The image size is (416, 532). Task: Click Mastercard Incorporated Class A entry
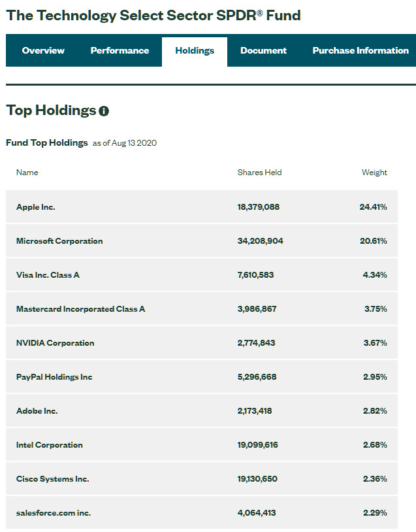[x=80, y=309]
